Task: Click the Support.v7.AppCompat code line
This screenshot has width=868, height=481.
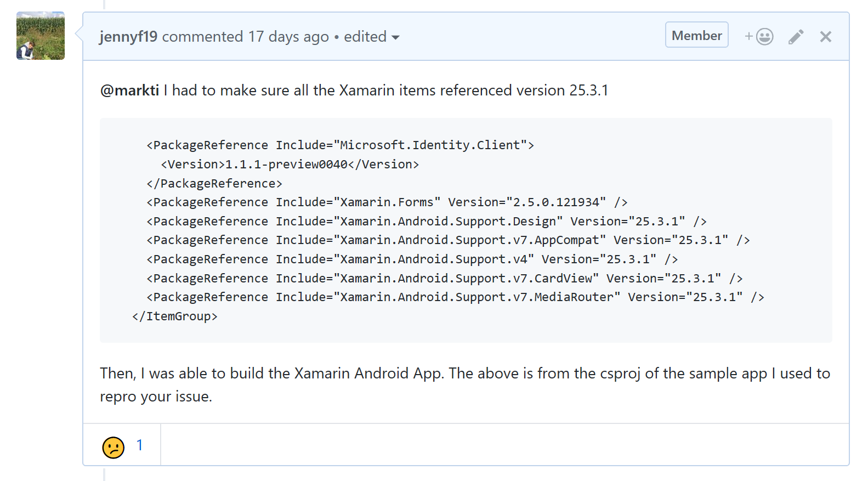Action: [x=448, y=240]
